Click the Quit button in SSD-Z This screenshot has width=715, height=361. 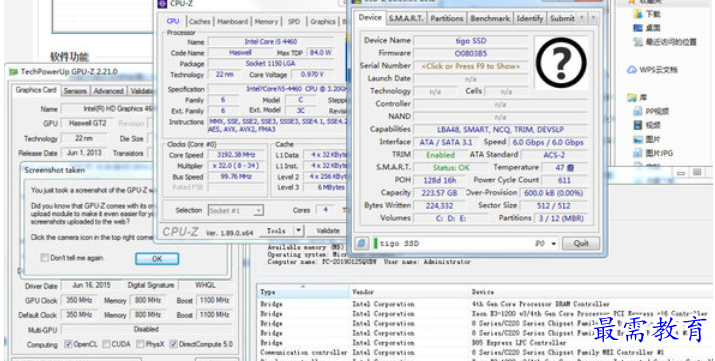click(581, 243)
